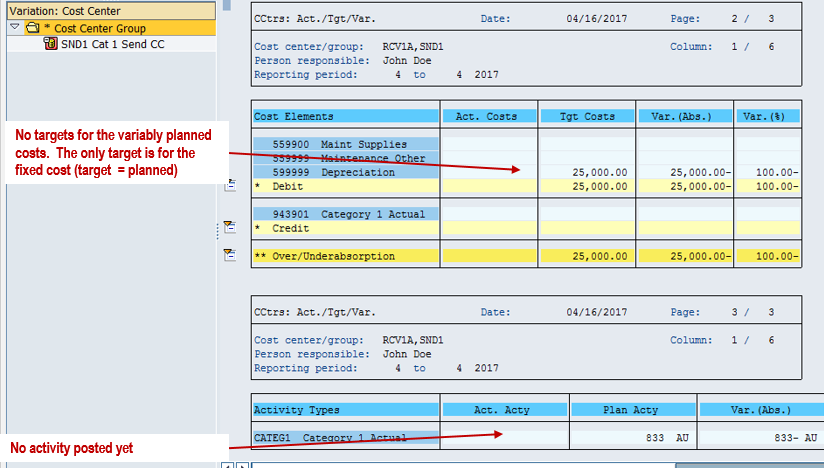Click the SND1 cost center icon
The image size is (824, 468).
click(x=51, y=44)
